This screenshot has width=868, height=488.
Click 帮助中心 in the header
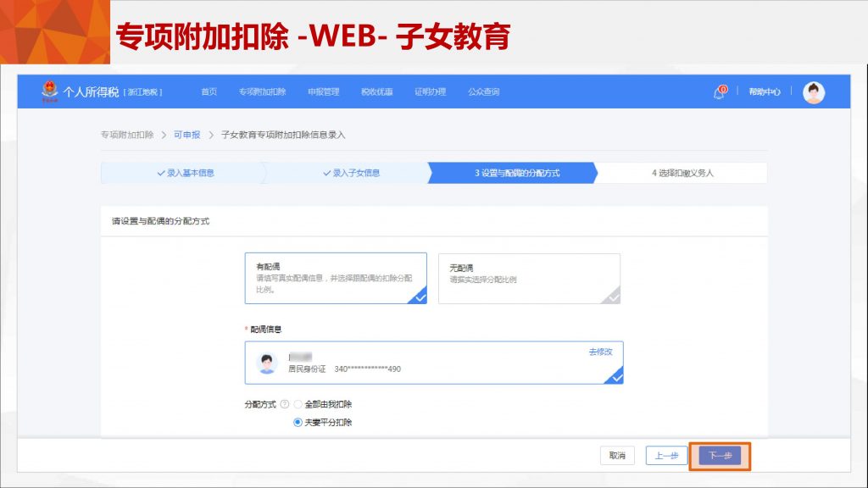coord(764,91)
